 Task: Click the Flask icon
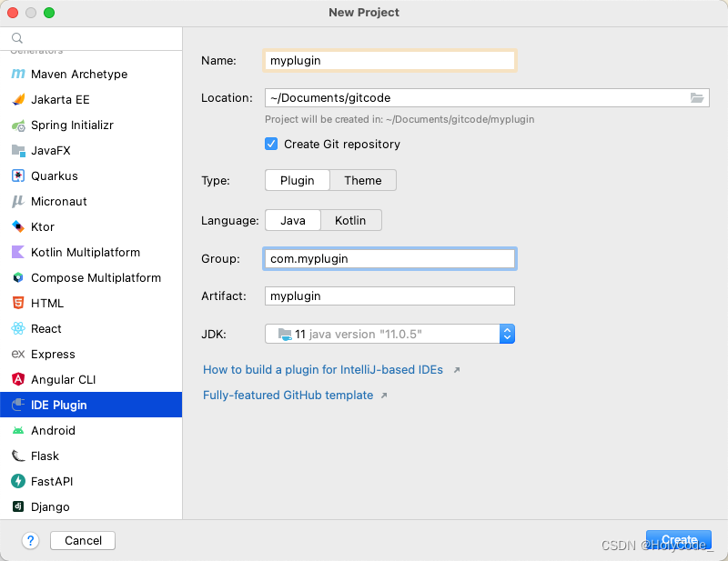point(18,456)
